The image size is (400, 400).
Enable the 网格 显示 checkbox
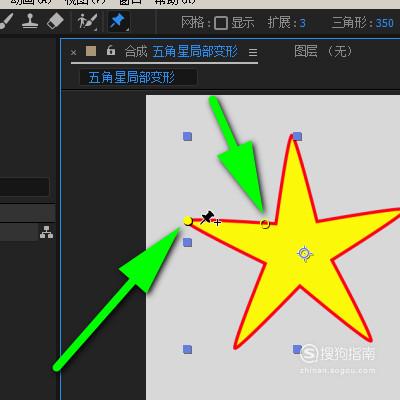coord(221,23)
